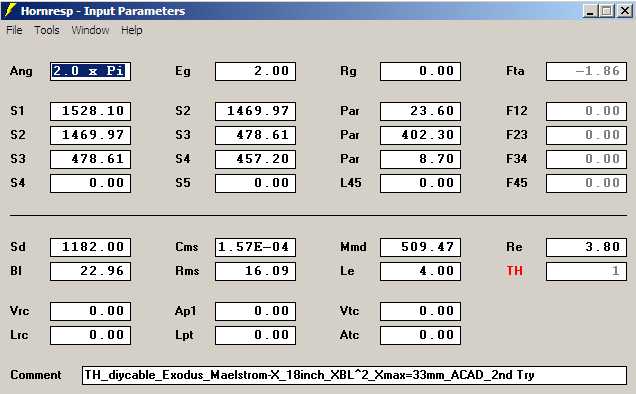Click the Rg input field

pos(420,71)
